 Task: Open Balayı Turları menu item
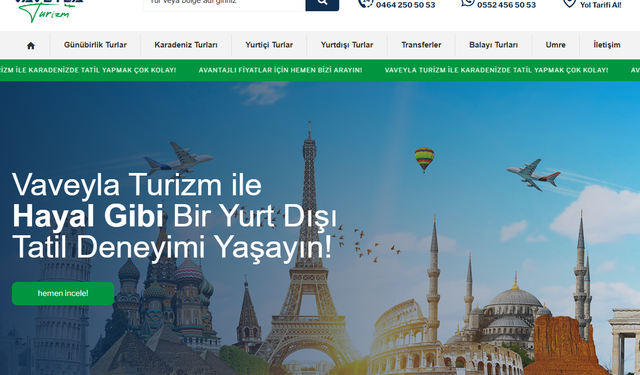pyautogui.click(x=493, y=45)
